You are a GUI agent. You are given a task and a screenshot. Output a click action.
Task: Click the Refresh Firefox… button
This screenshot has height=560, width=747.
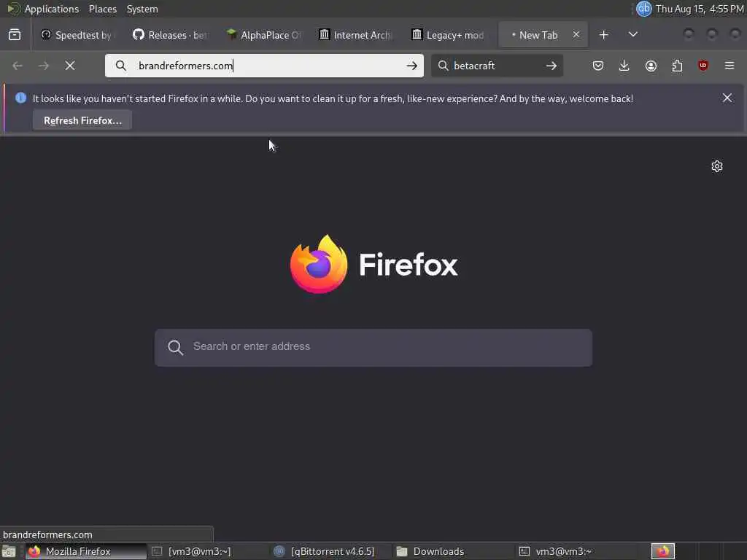point(82,120)
